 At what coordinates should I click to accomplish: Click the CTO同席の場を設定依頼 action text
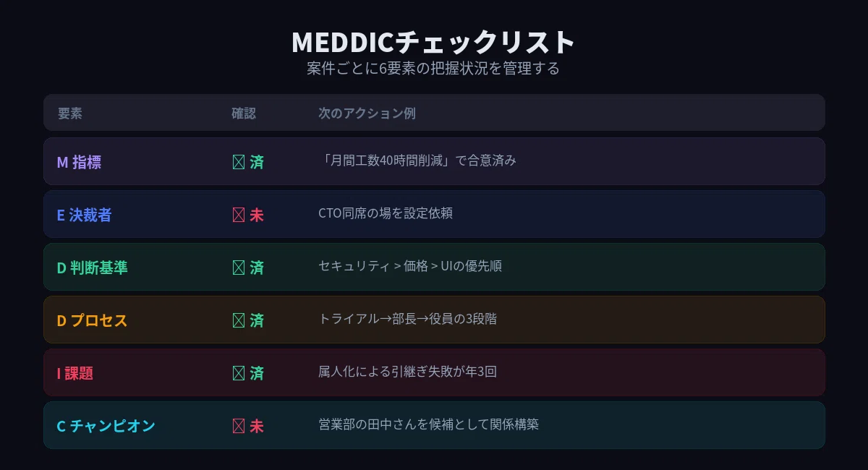coord(386,213)
